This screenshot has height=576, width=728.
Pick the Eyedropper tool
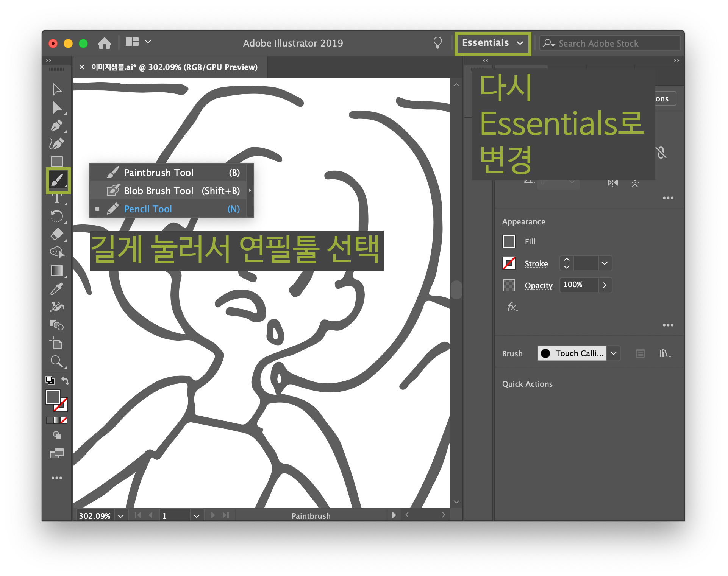coord(57,289)
